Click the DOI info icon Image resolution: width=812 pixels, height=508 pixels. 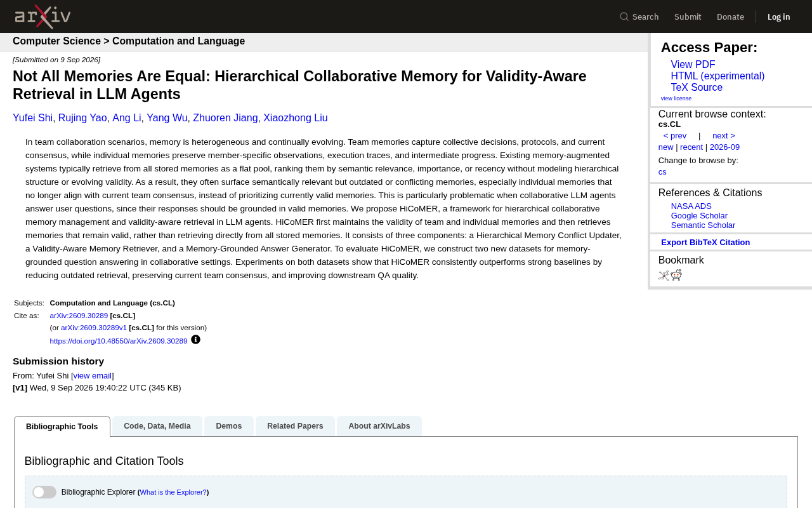coord(195,340)
